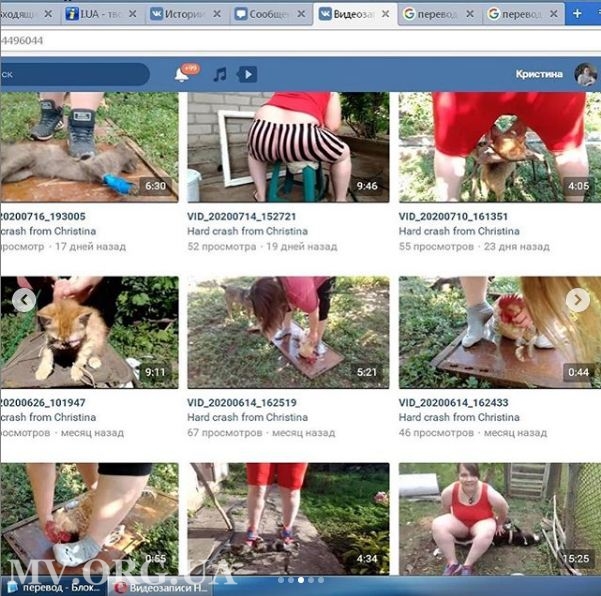This screenshot has height=596, width=601.
Task: Click the music note icon in header
Action: (x=220, y=74)
